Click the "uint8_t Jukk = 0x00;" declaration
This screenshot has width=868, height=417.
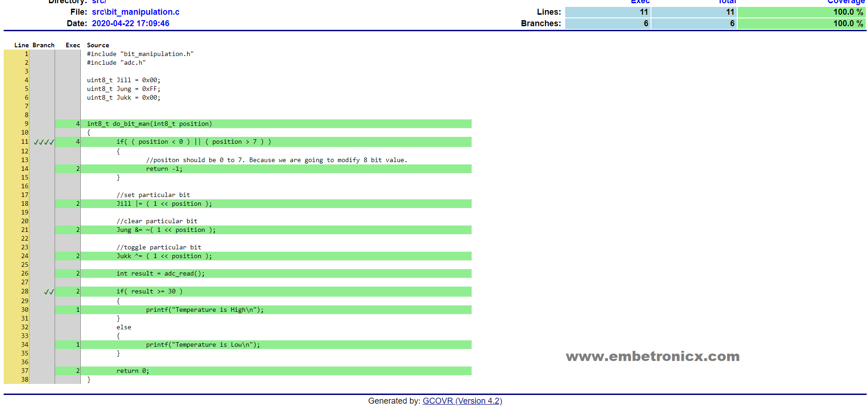coord(124,97)
